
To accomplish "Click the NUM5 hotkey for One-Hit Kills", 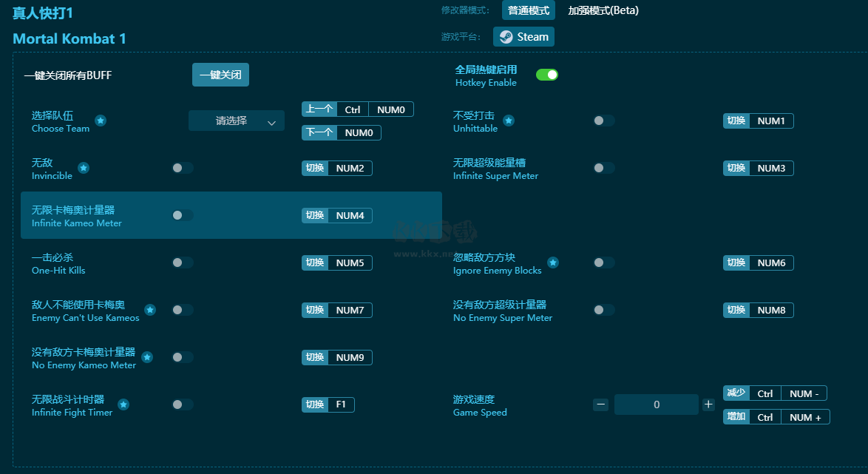I will (336, 263).
